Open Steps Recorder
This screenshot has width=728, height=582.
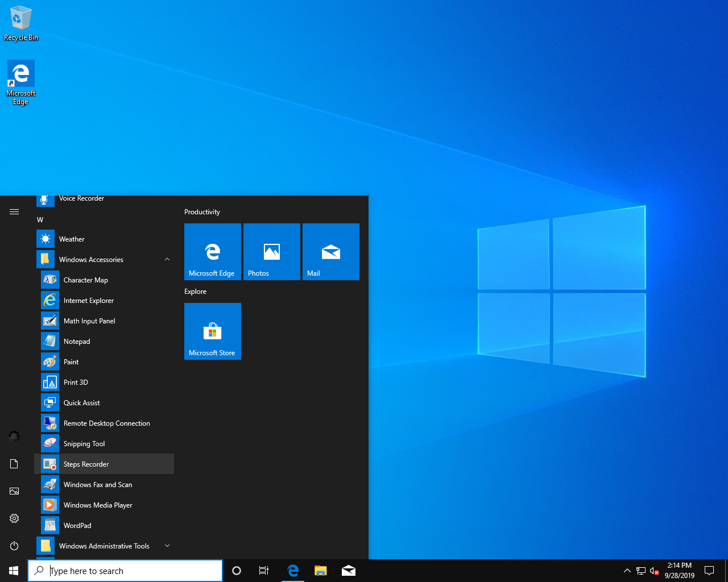[104, 464]
